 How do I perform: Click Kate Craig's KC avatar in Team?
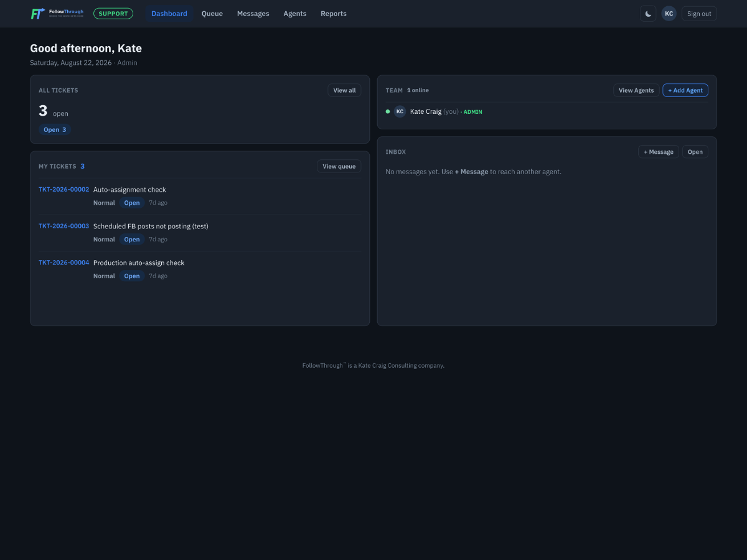click(400, 111)
